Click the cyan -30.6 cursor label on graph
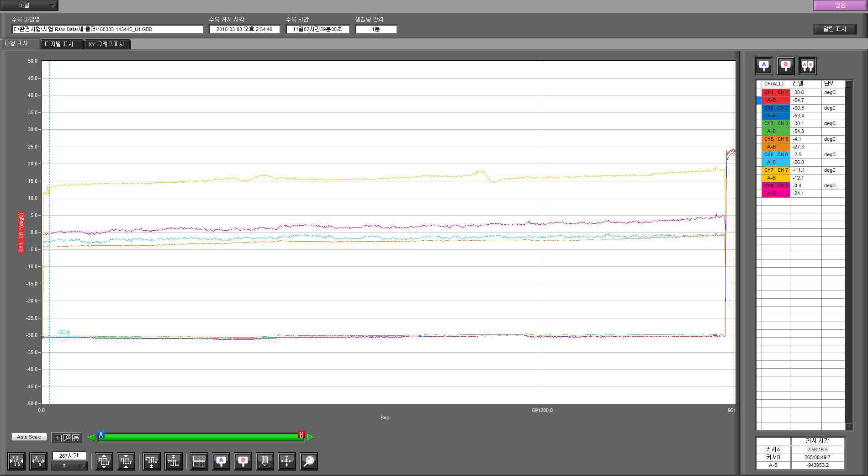The height and width of the screenshot is (476, 868). point(64,332)
